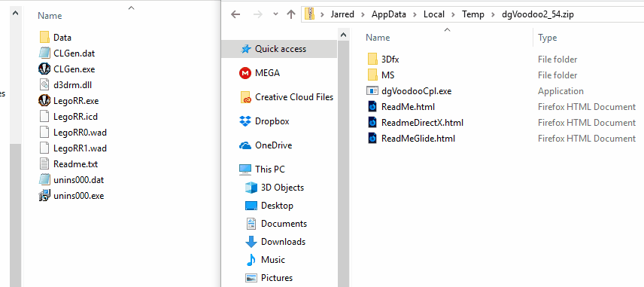Select the CLGen.exe icon
644x287 pixels.
pos(44,69)
